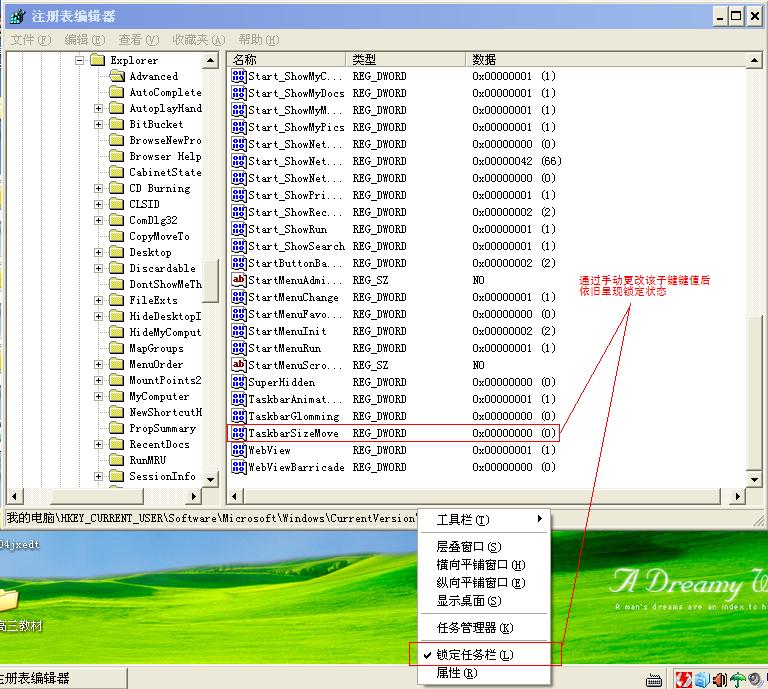Screen dimensions: 768x689
Task: Choose 属性(R) in the context menu
Action: [484, 673]
